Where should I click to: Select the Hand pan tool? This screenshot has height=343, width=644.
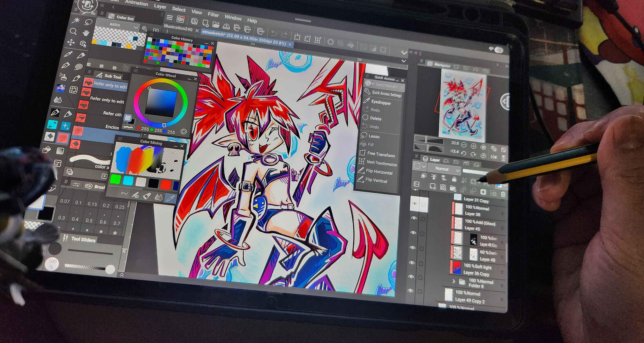click(x=86, y=33)
